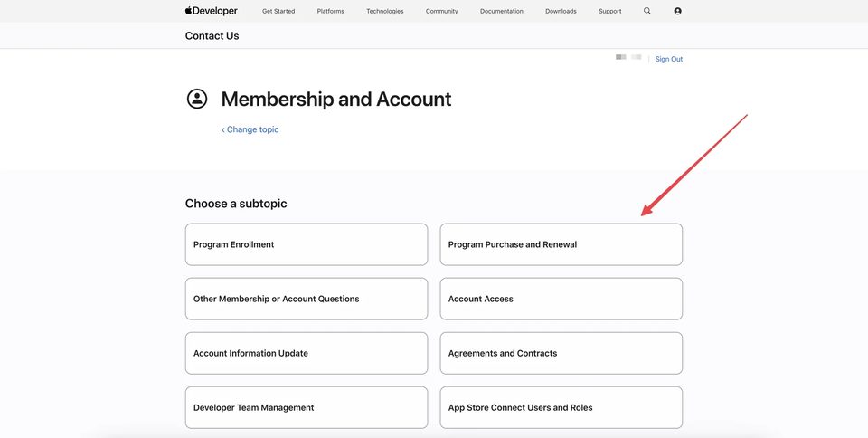Open the Apple Developer logo home link
The width and height of the screenshot is (868, 438).
point(211,11)
